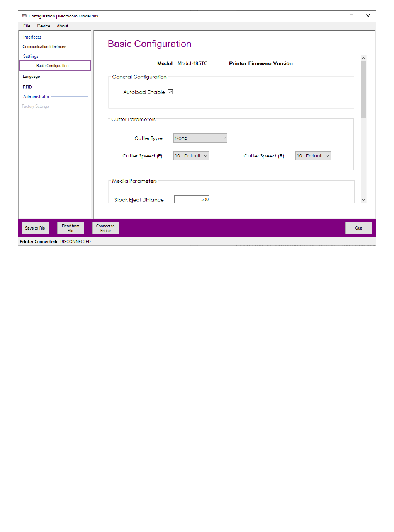Image resolution: width=394 pixels, height=532 pixels.
Task: Click the DISCONNECTED status text
Action: coord(75,242)
